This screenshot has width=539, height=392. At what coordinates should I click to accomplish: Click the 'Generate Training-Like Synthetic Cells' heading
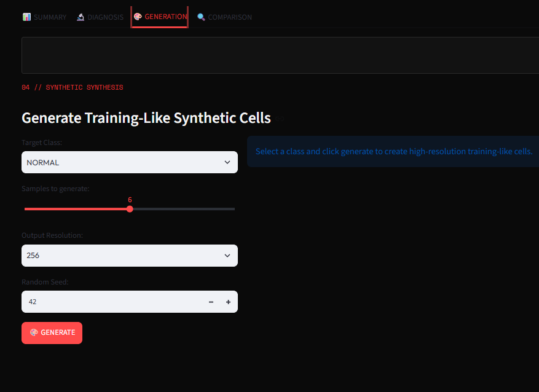[x=146, y=118]
